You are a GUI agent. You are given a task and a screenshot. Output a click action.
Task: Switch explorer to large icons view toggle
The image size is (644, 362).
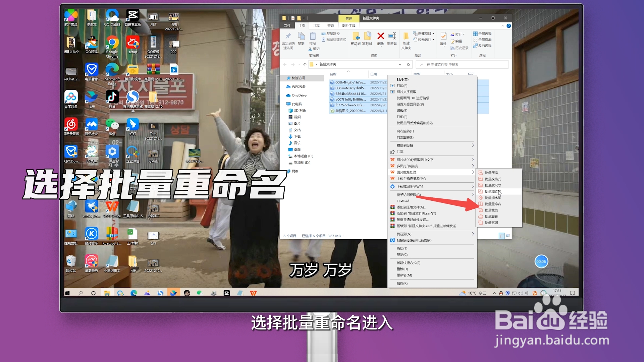click(507, 236)
